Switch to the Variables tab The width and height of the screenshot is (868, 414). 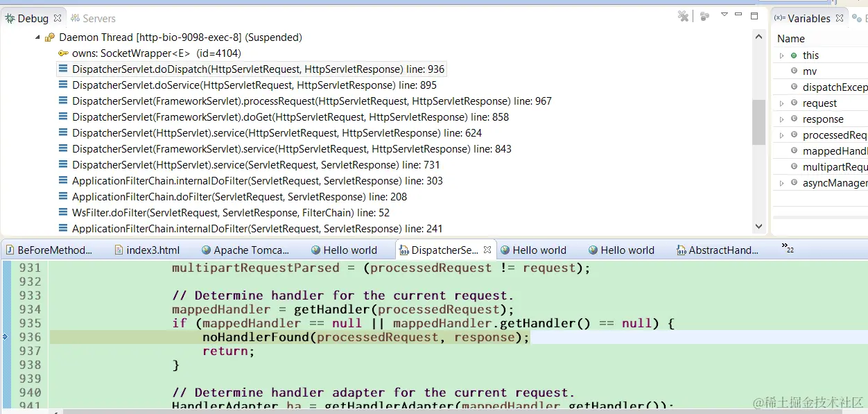point(808,19)
